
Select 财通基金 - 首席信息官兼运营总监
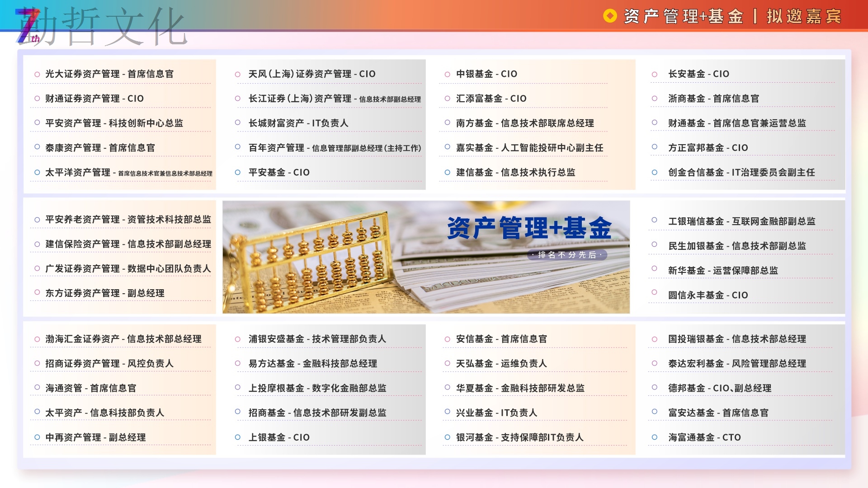pos(737,123)
